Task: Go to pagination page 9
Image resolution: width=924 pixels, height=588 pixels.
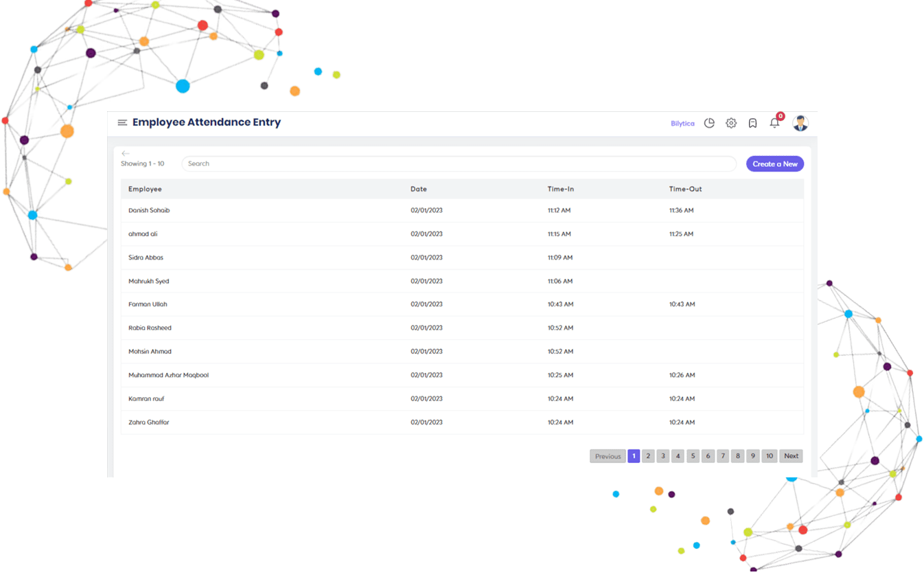Action: click(x=752, y=456)
